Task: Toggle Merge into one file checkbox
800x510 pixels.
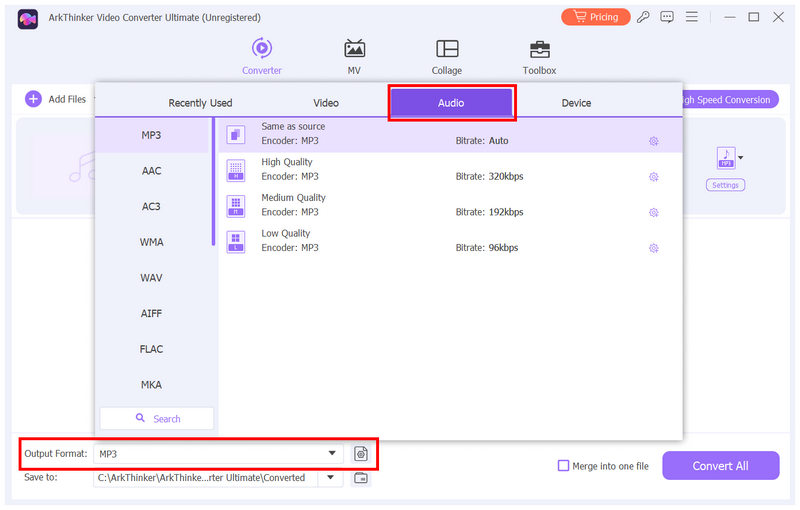Action: point(563,466)
